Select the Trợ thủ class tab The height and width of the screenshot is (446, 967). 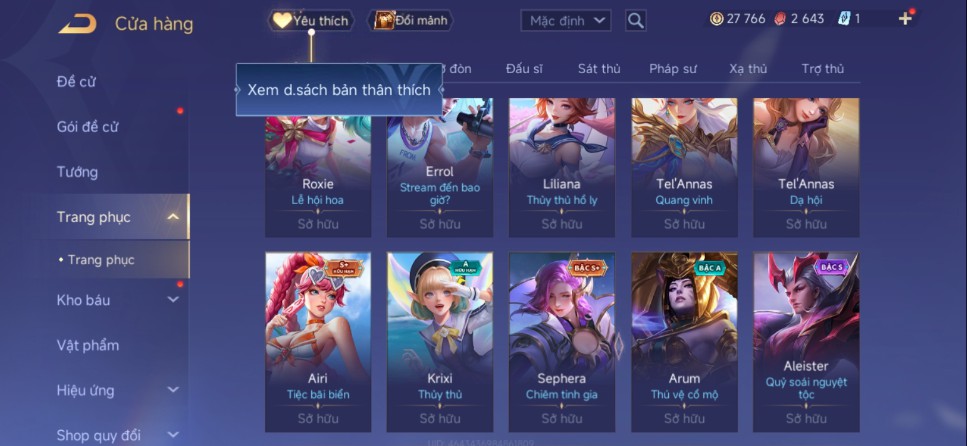[x=823, y=69]
